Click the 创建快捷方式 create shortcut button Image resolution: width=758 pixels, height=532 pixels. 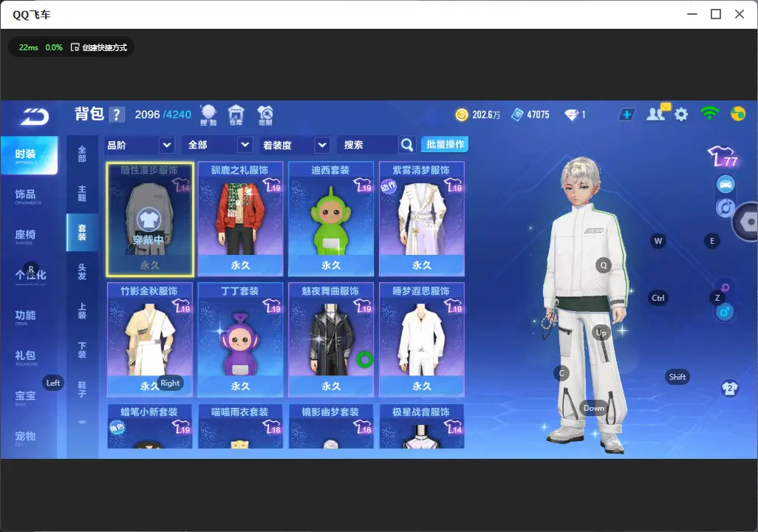[x=100, y=47]
